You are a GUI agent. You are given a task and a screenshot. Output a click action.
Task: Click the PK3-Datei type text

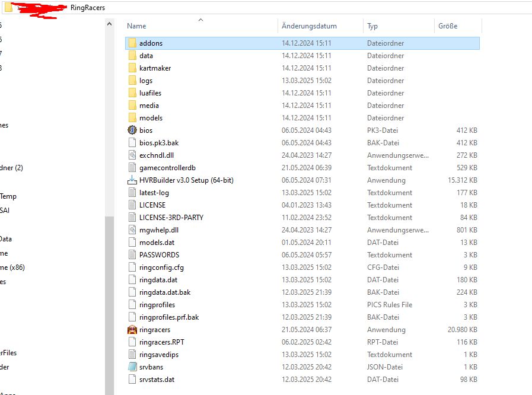pyautogui.click(x=383, y=130)
